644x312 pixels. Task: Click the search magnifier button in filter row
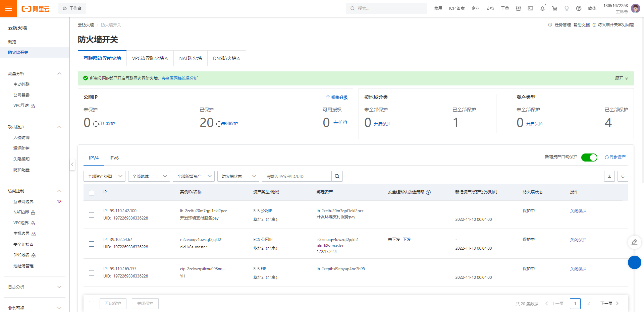[337, 176]
